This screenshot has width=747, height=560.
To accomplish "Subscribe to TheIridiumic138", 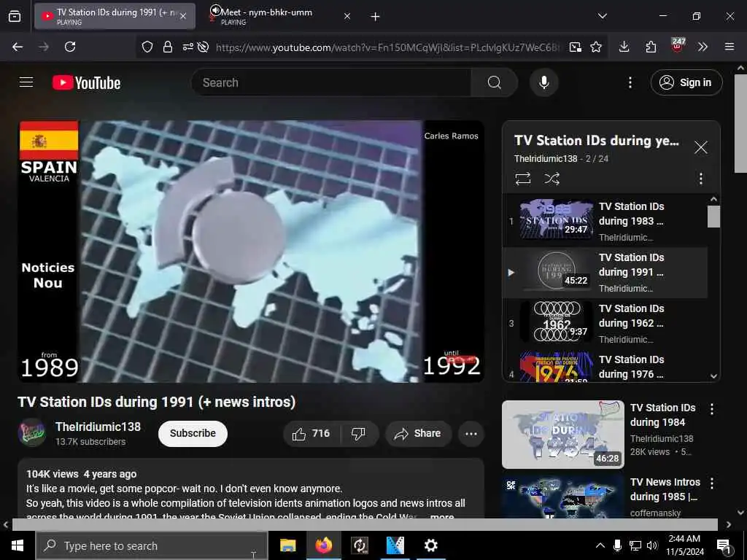I will (x=193, y=433).
